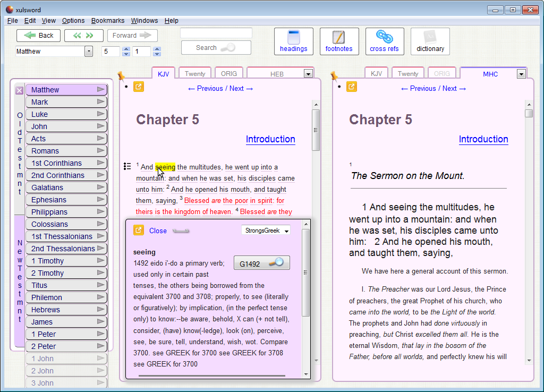Switch to the Twenty tab in left window

click(195, 74)
